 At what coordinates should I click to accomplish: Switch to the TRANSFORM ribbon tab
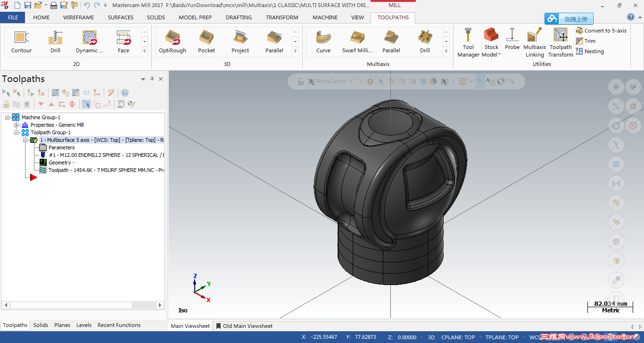point(282,17)
